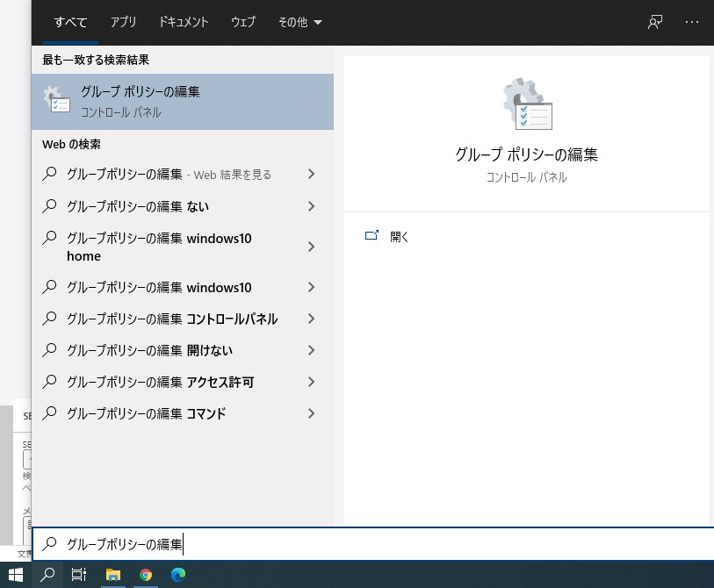The width and height of the screenshot is (714, 588).
Task: Expand arrow for コントロールパネル suggestion
Action: 312,319
